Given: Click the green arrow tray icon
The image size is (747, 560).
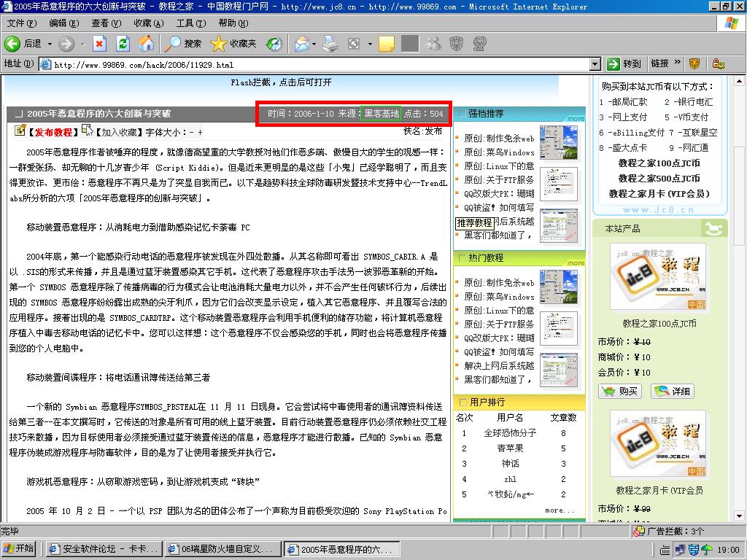Looking at the screenshot, I should click(707, 550).
